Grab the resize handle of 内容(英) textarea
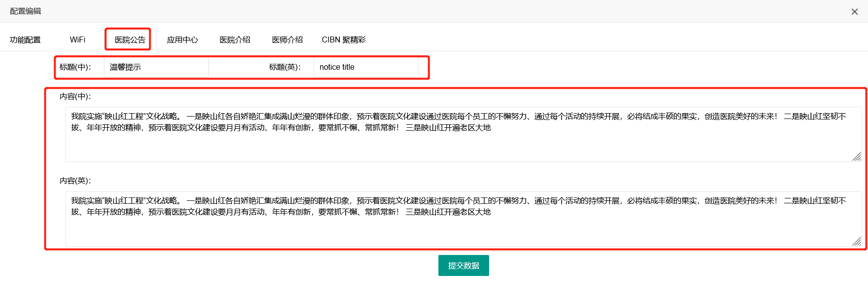This screenshot has height=294, width=868. click(x=857, y=241)
